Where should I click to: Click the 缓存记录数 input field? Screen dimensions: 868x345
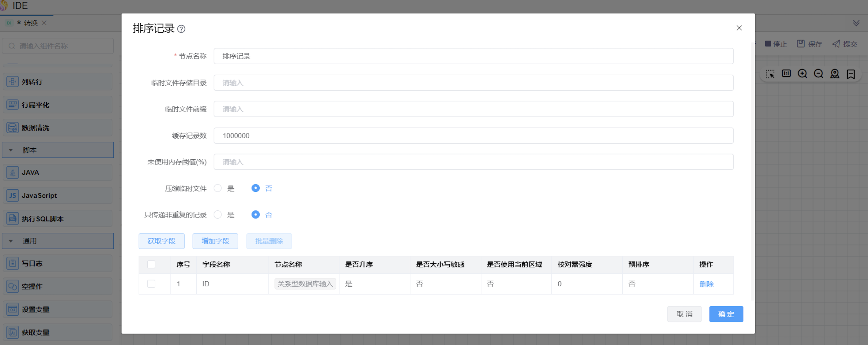473,135
